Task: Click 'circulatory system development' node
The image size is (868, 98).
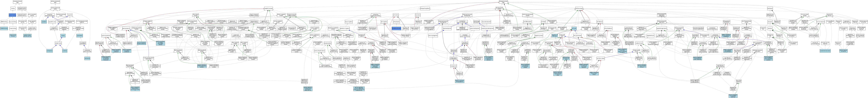Action: [465, 36]
